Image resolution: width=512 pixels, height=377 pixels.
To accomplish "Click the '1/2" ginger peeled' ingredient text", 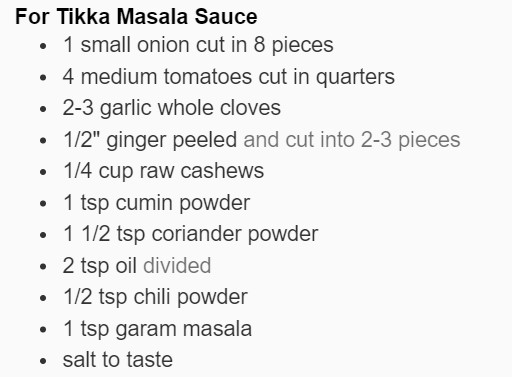I will click(x=150, y=140).
